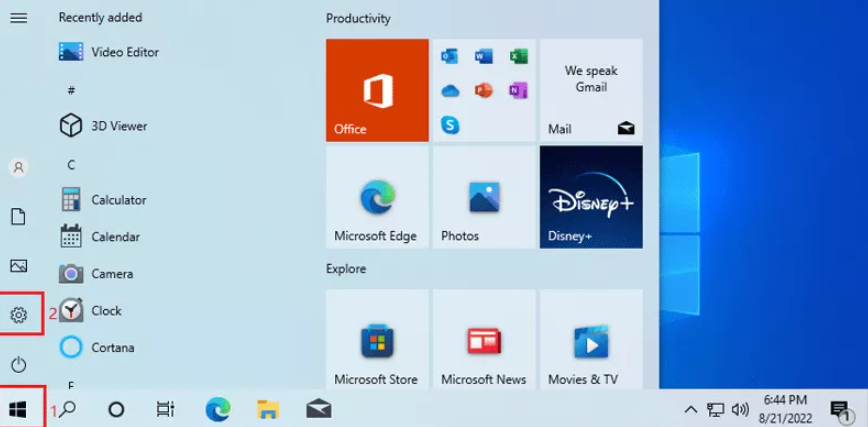Open the Disney+ tile
The width and height of the screenshot is (868, 427).
coord(591,197)
